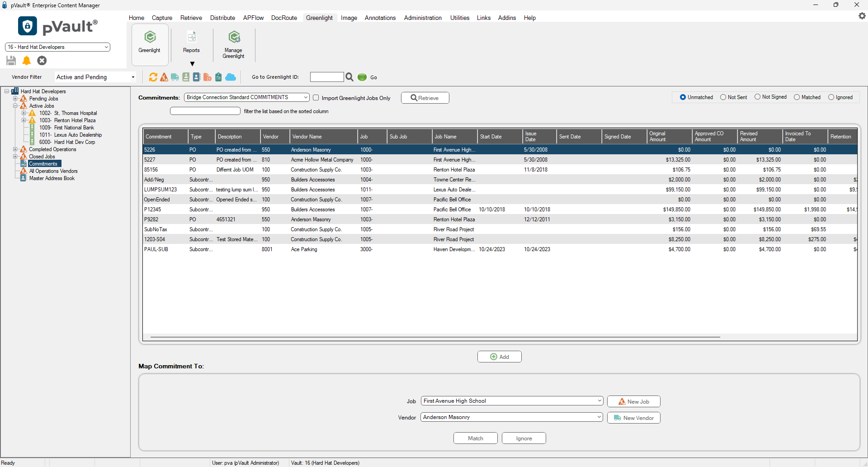Select the Matched radio button
This screenshot has height=467, width=868.
[x=797, y=97]
